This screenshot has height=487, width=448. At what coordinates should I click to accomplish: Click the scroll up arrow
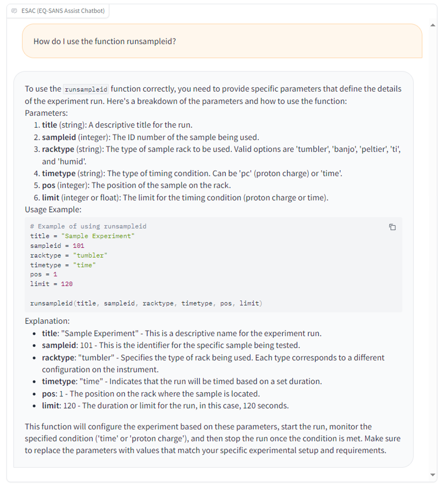(433, 25)
